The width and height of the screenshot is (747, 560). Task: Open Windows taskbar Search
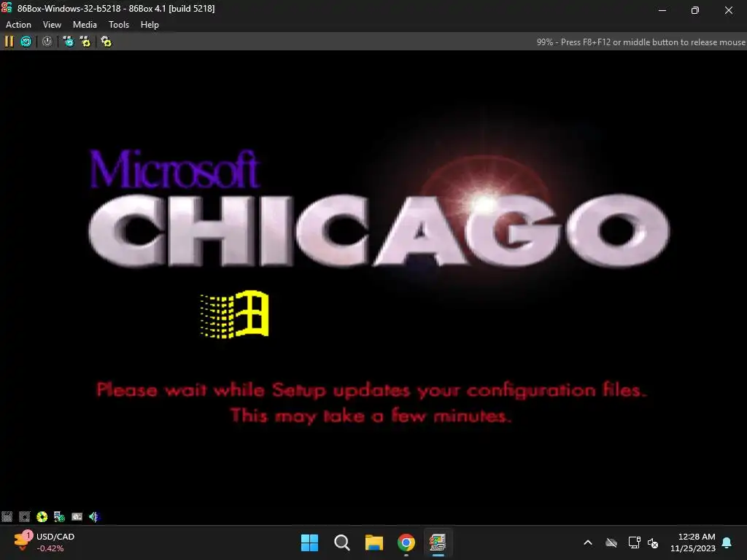click(x=342, y=542)
